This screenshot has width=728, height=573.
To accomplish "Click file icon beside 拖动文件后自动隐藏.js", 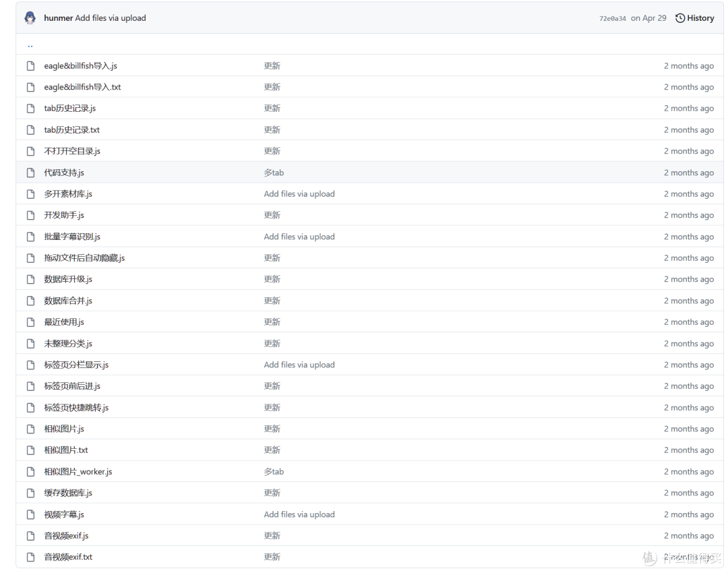I will coord(30,258).
